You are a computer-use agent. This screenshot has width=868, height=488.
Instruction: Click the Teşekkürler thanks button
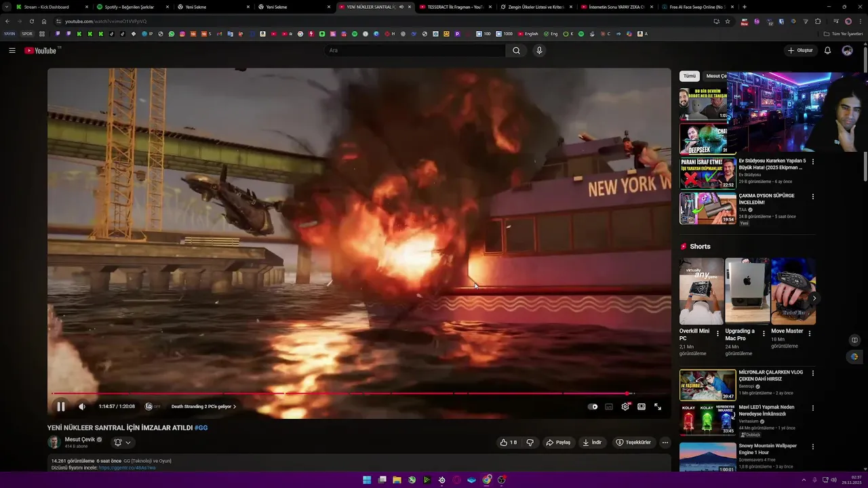(633, 443)
